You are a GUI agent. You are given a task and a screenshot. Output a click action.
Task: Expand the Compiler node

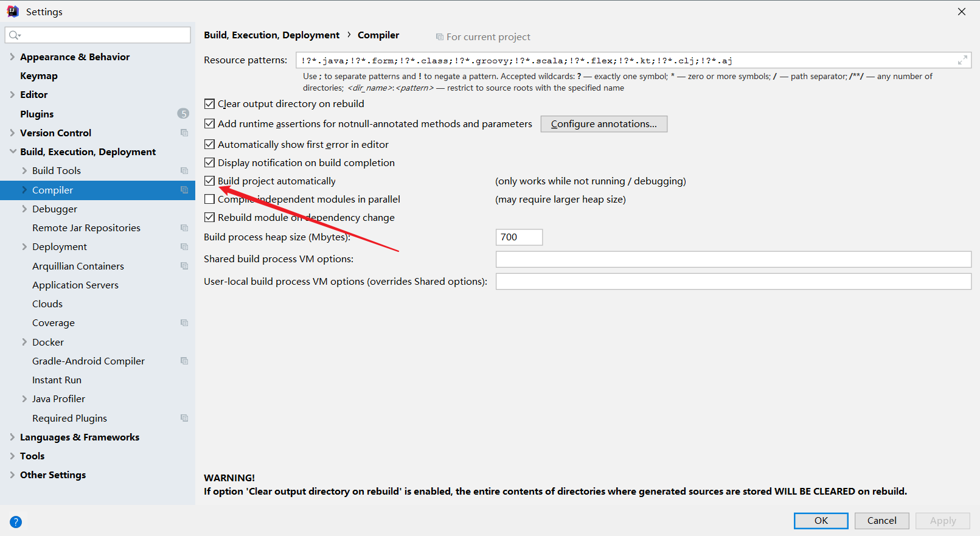click(x=24, y=190)
